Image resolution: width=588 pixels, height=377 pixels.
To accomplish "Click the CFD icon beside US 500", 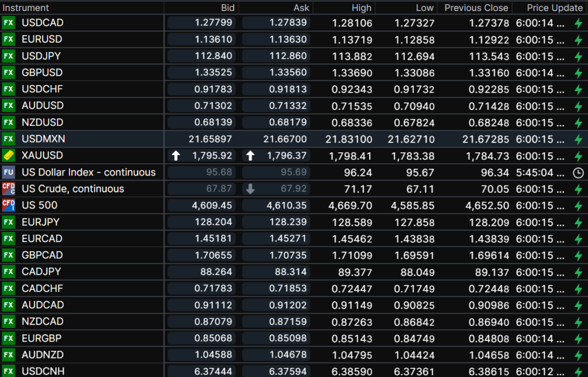I will coord(8,205).
